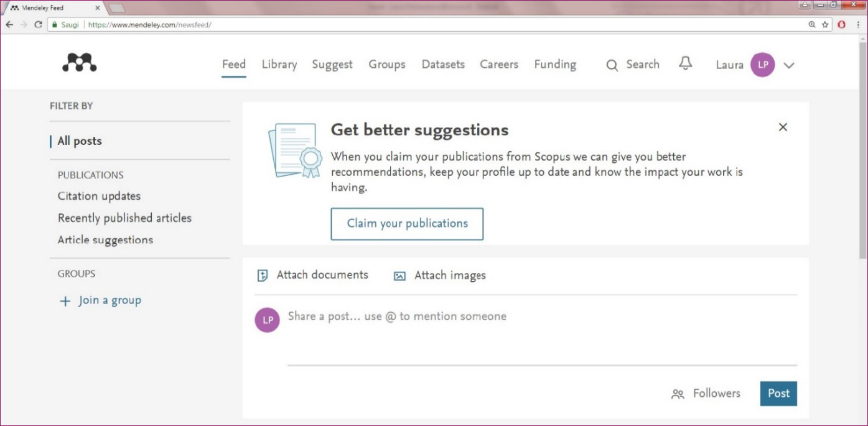The height and width of the screenshot is (426, 868).
Task: Bookmark page with star icon
Action: (825, 24)
